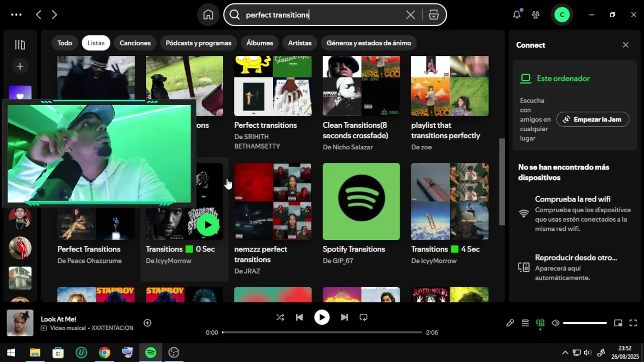This screenshot has width=644, height=362.
Task: Select the Listas filter chip
Action: tap(96, 43)
